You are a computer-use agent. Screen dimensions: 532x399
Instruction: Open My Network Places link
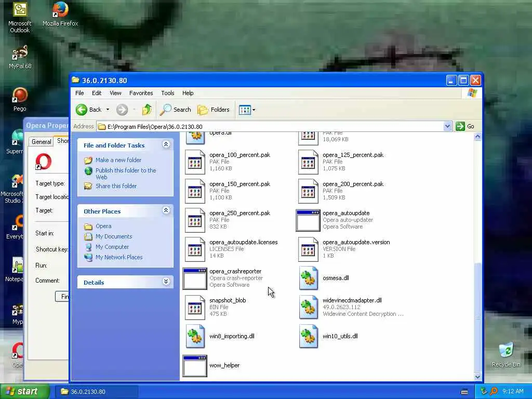(119, 257)
